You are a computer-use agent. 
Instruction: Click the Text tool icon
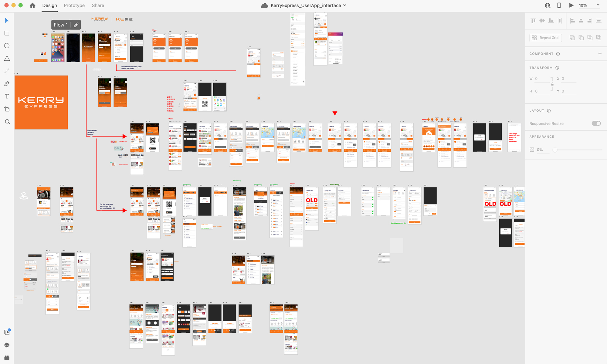6,96
